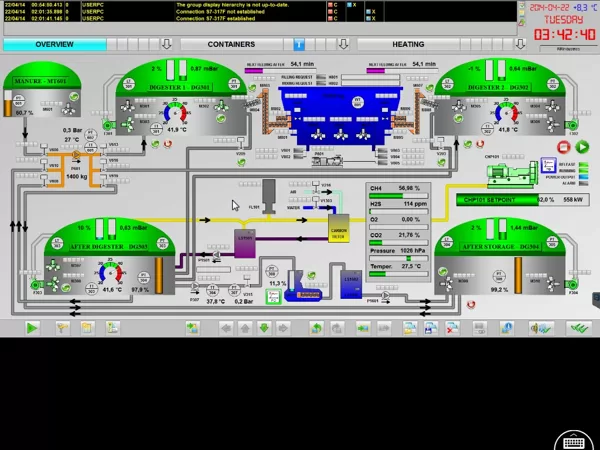The height and width of the screenshot is (450, 600).
Task: Expand the OVERVIEW dropdown arrow
Action: [166, 44]
